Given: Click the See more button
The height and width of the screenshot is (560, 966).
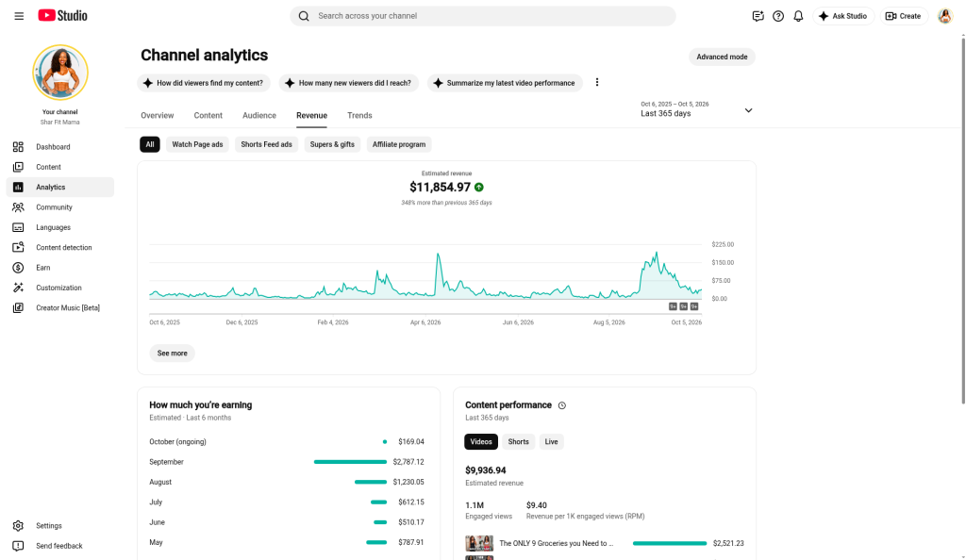Looking at the screenshot, I should coord(172,354).
